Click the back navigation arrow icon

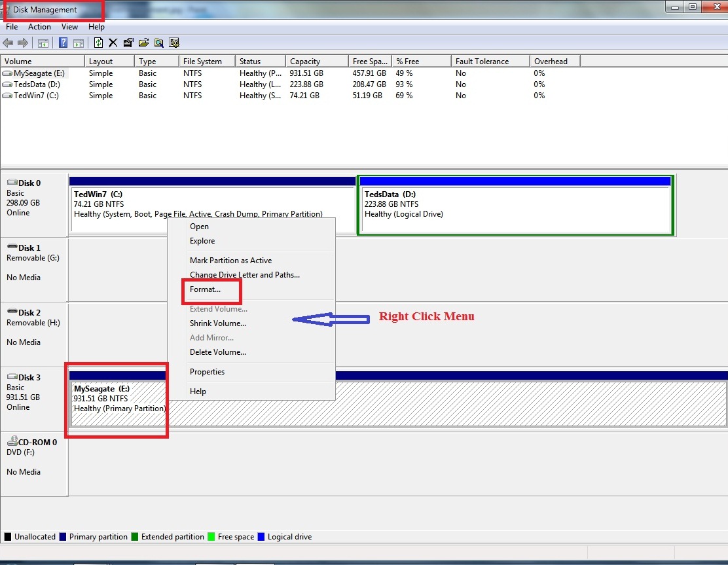[7, 43]
